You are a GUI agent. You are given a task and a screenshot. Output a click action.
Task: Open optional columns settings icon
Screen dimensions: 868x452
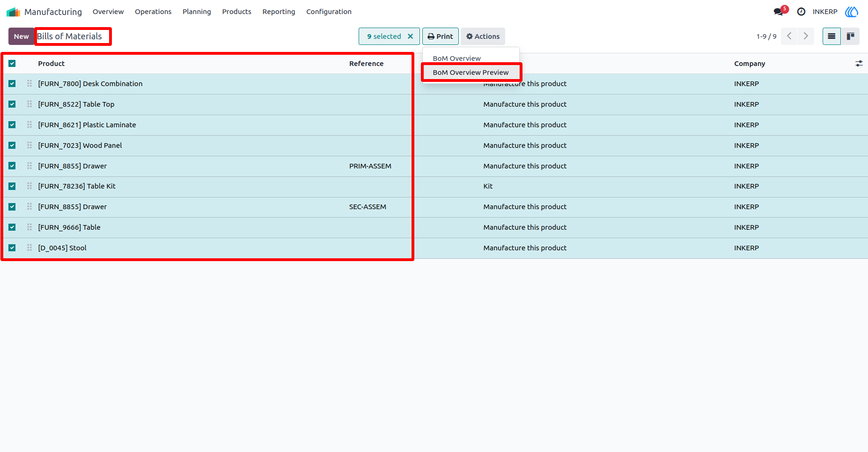(859, 64)
